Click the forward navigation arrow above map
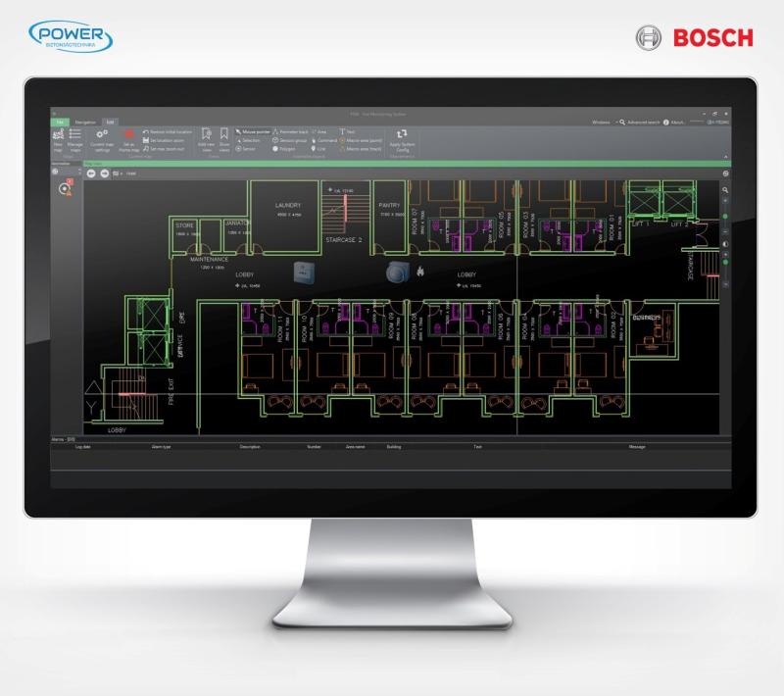 pos(104,173)
